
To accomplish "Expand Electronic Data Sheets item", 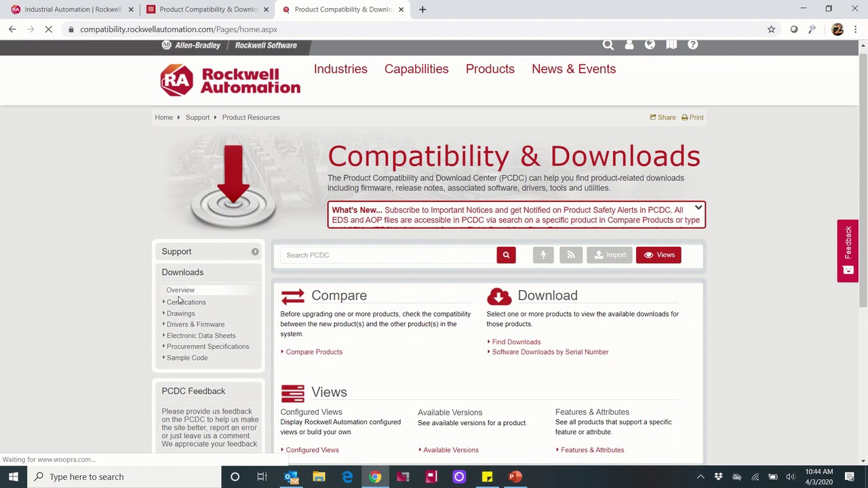I will [x=199, y=335].
